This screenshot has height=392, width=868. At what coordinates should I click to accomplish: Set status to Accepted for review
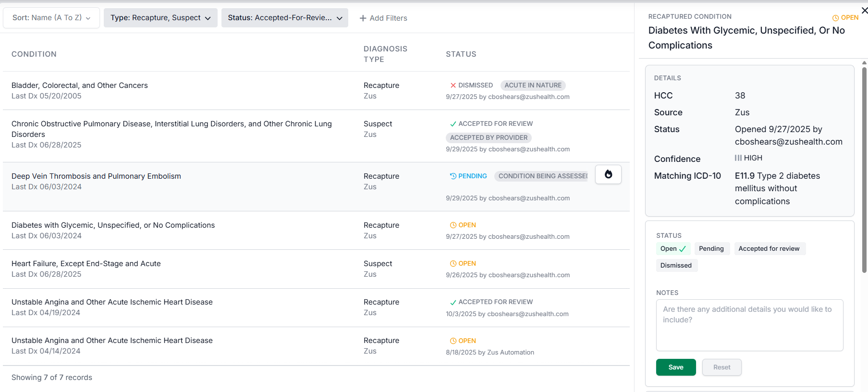[x=769, y=249]
